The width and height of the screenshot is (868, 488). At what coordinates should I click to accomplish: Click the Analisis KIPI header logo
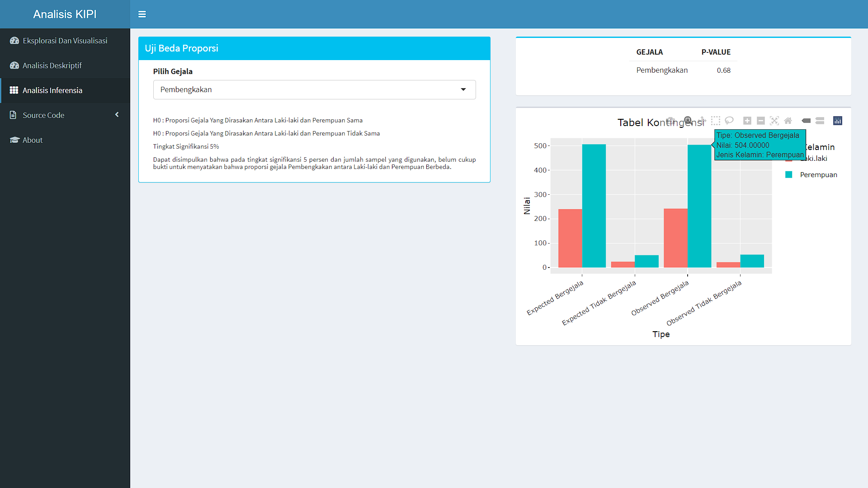point(65,14)
